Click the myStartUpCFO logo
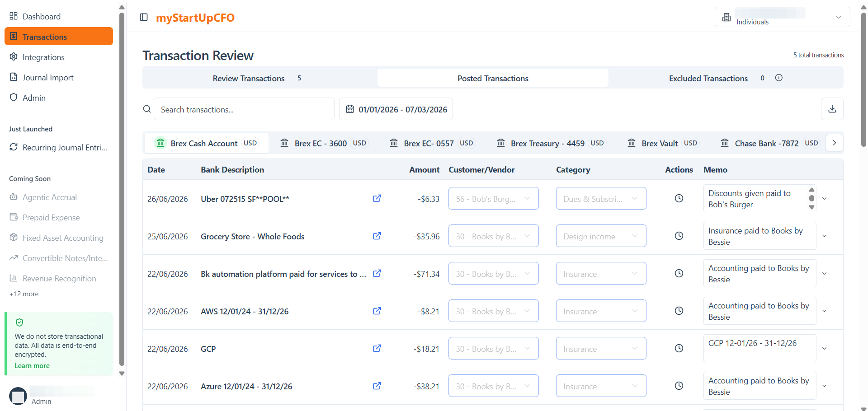 [195, 18]
